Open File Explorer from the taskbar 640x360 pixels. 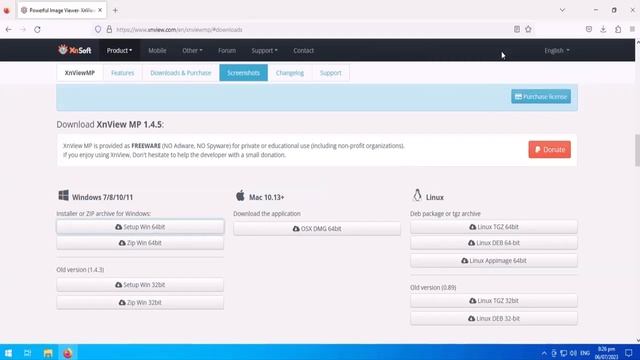pos(48,353)
